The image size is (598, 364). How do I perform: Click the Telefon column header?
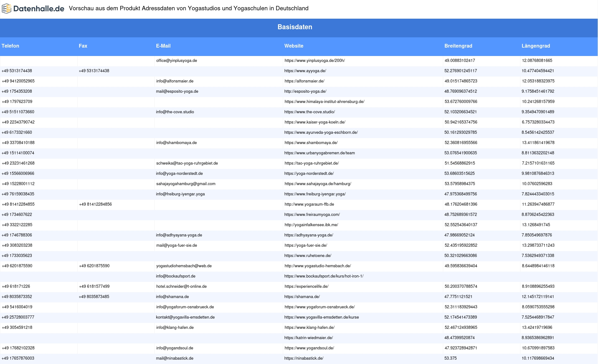pos(10,46)
